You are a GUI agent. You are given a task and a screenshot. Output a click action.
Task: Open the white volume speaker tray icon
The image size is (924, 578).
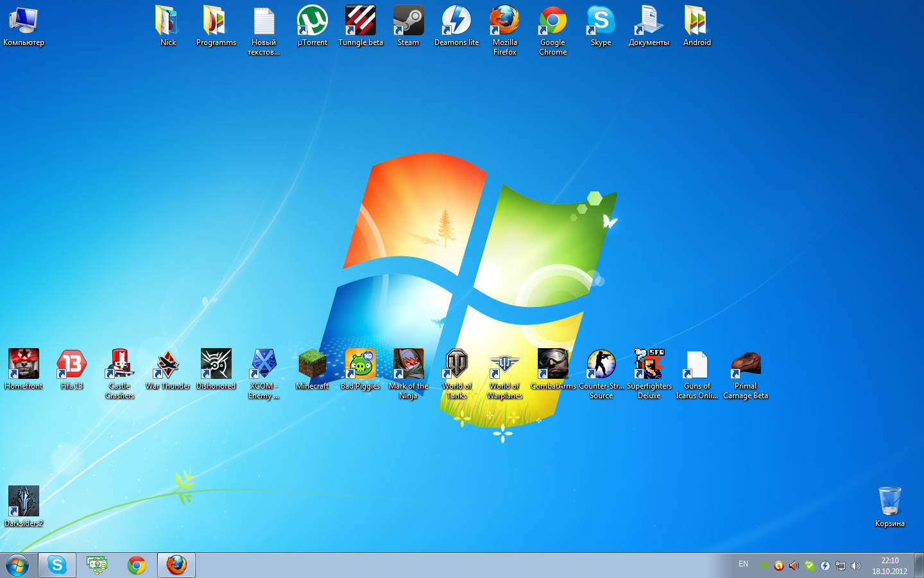tap(856, 566)
